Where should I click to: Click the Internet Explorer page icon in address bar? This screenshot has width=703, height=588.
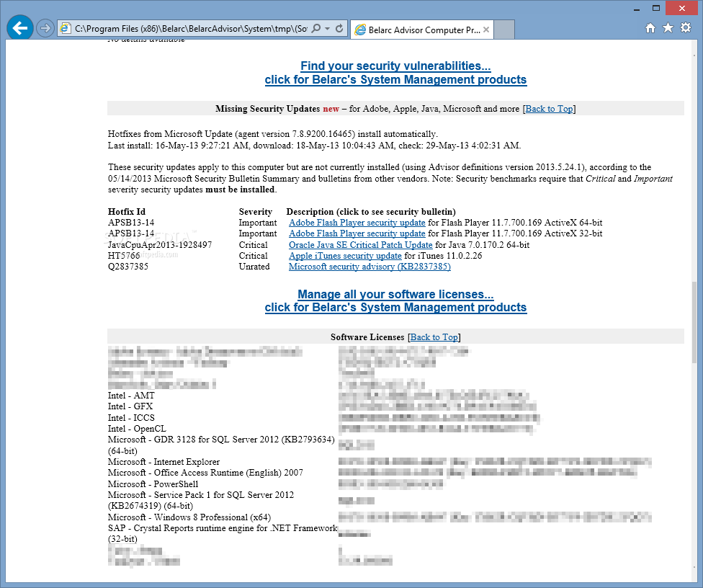[x=66, y=29]
